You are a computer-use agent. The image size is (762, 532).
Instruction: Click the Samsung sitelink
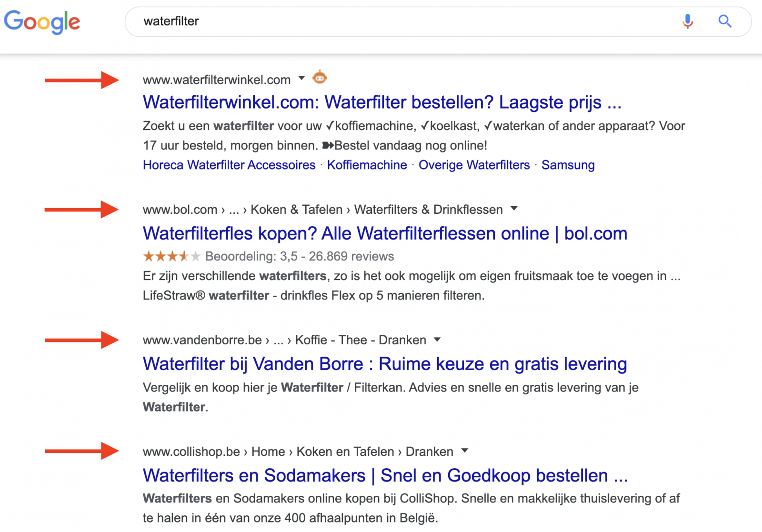point(568,165)
